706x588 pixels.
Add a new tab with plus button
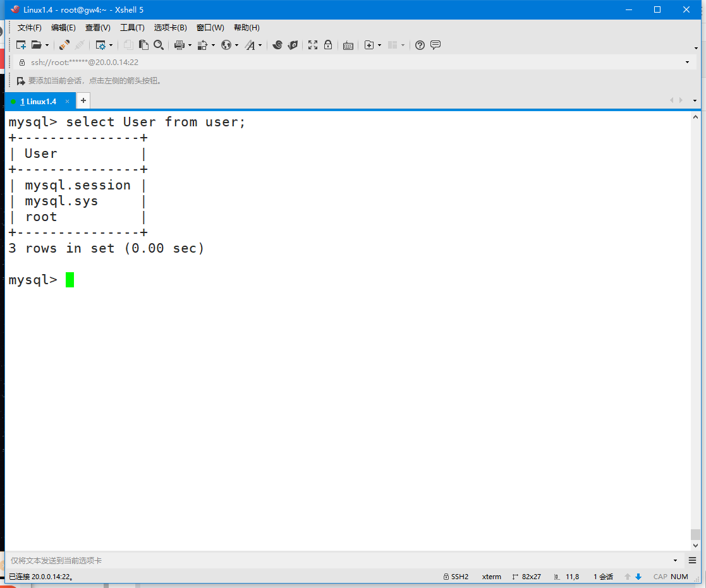(83, 101)
